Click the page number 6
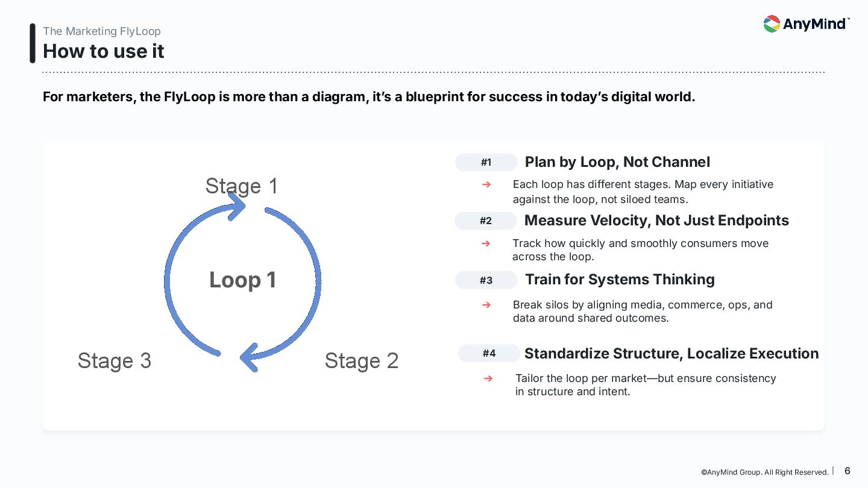 848,471
